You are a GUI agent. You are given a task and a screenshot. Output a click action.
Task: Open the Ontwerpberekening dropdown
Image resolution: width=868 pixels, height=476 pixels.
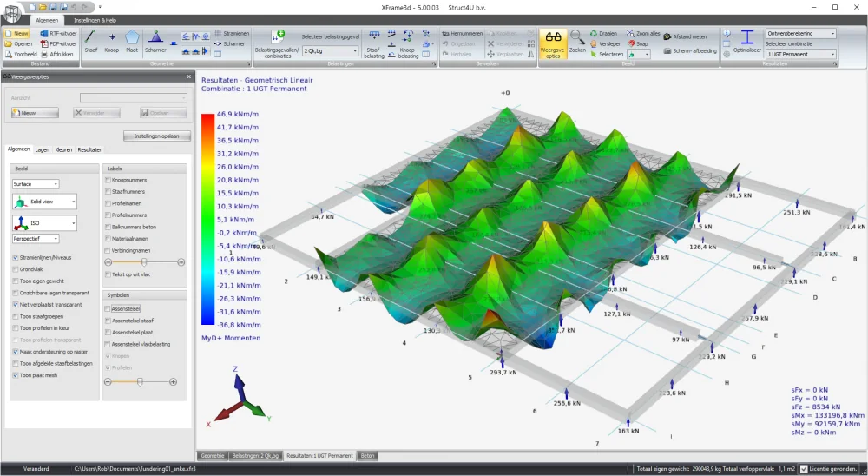(x=800, y=34)
